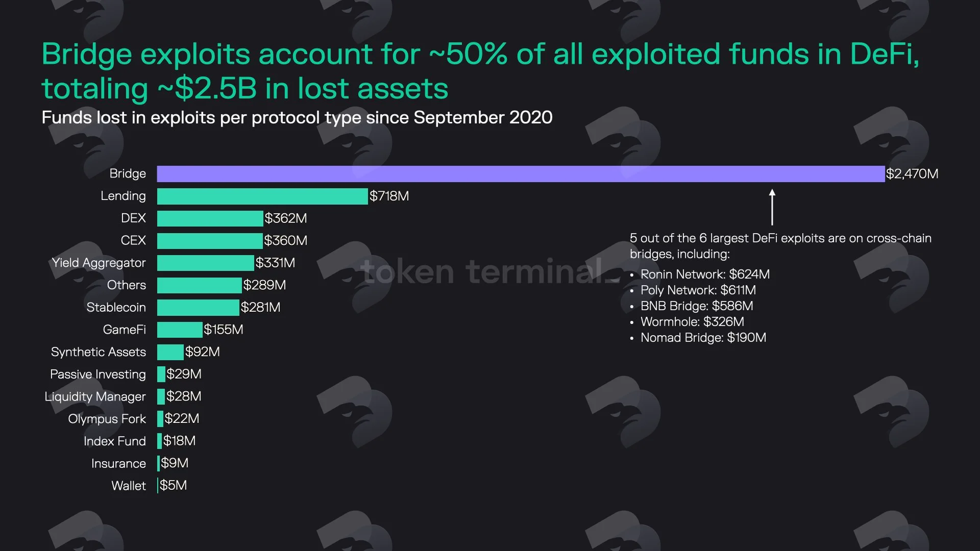Click the GameFi bar
The height and width of the screenshot is (551, 980).
[x=180, y=330]
